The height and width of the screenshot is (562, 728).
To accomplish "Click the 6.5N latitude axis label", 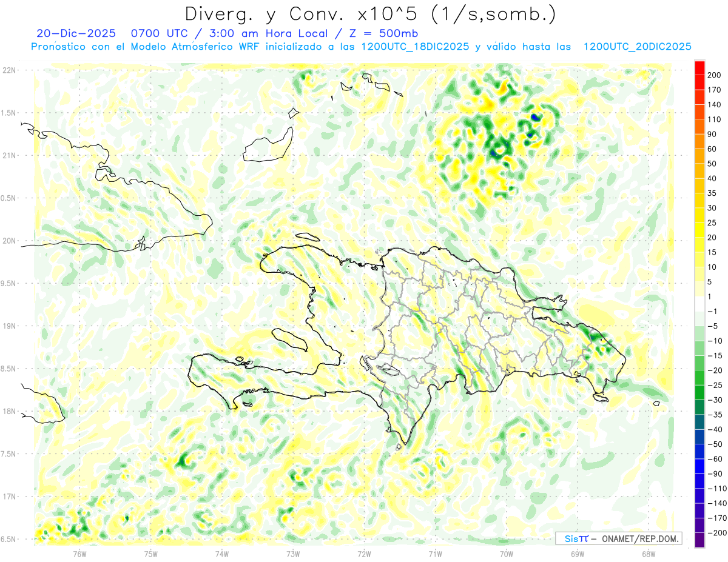I will pyautogui.click(x=9, y=539).
